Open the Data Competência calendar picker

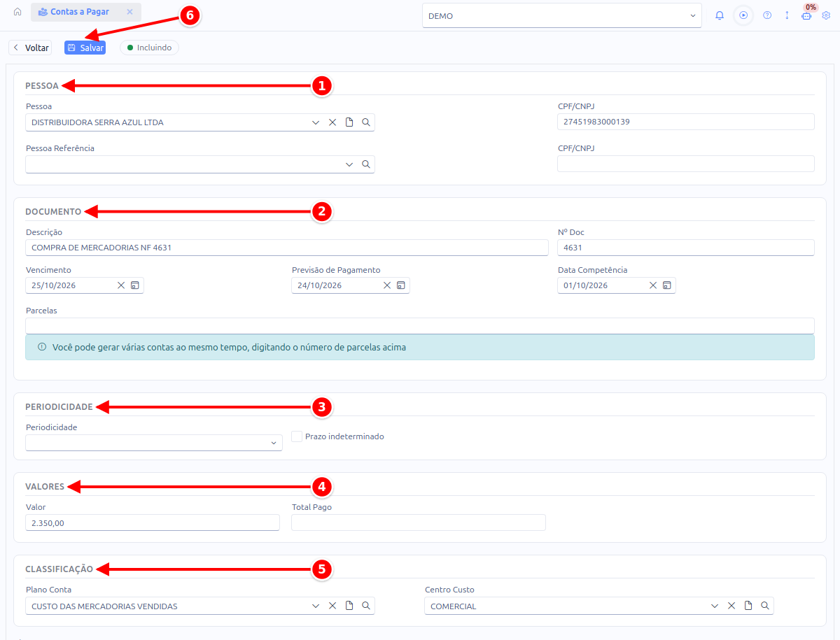667,285
